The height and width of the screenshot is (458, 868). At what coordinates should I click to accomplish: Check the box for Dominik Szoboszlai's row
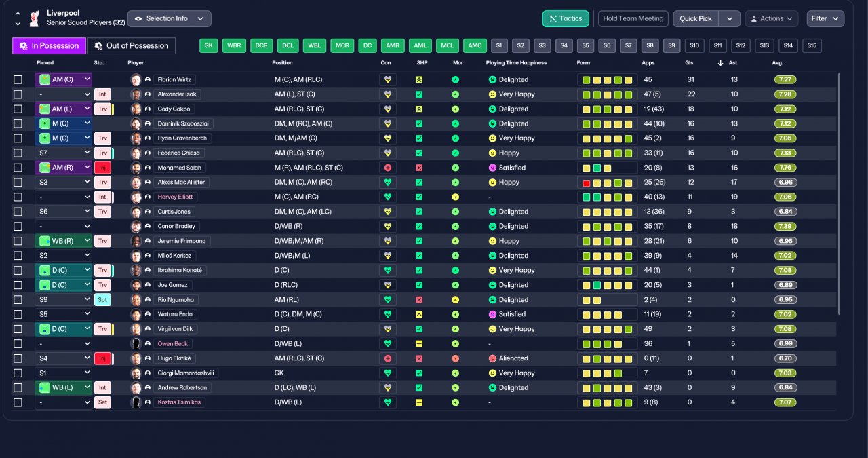pos(18,123)
